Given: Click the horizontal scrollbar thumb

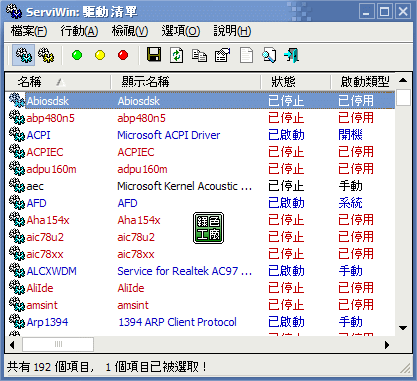Looking at the screenshot, I should (58, 344).
